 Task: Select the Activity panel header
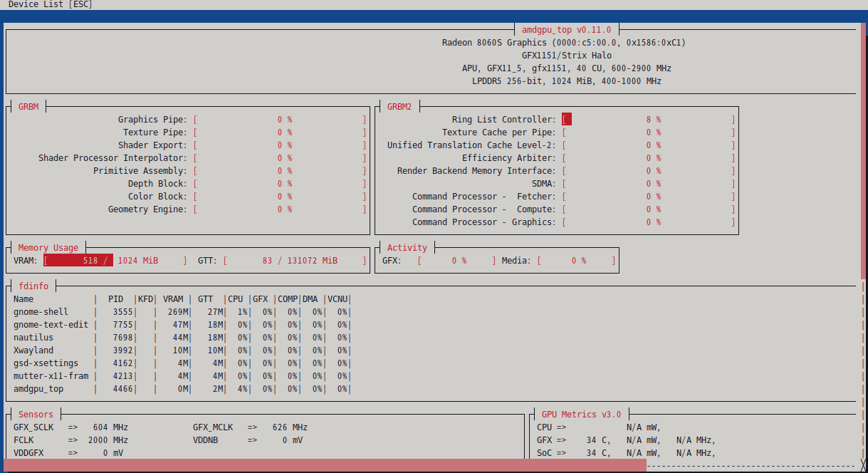(x=407, y=248)
